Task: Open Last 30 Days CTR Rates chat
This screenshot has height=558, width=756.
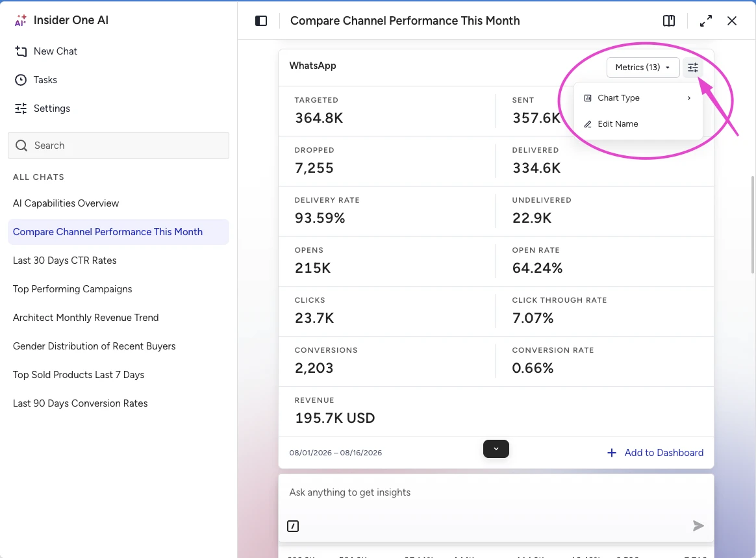Action: pos(64,260)
